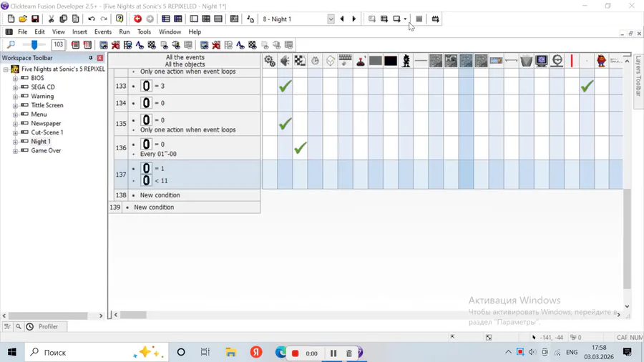The height and width of the screenshot is (362, 644).
Task: Click the Windows Start button
Action: (x=12, y=352)
